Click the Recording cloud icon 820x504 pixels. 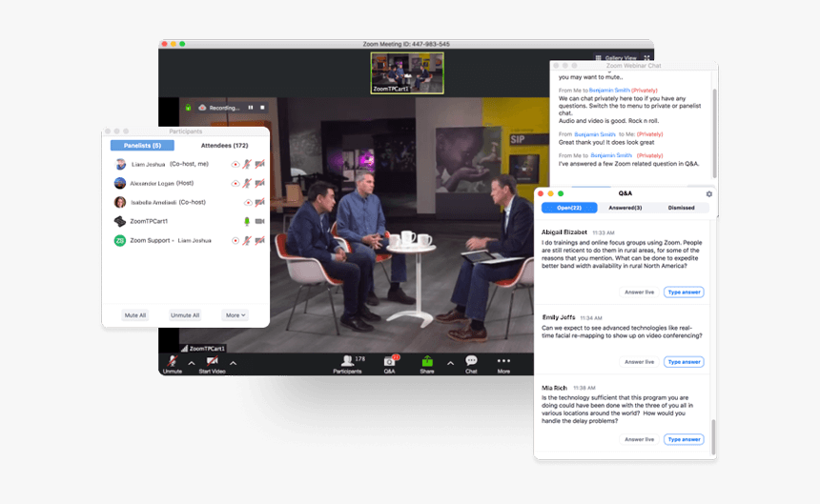202,108
